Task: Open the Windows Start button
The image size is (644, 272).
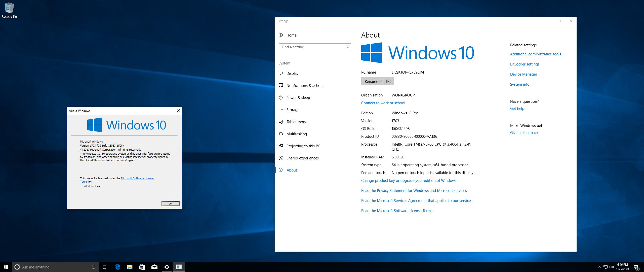Action: pos(6,267)
